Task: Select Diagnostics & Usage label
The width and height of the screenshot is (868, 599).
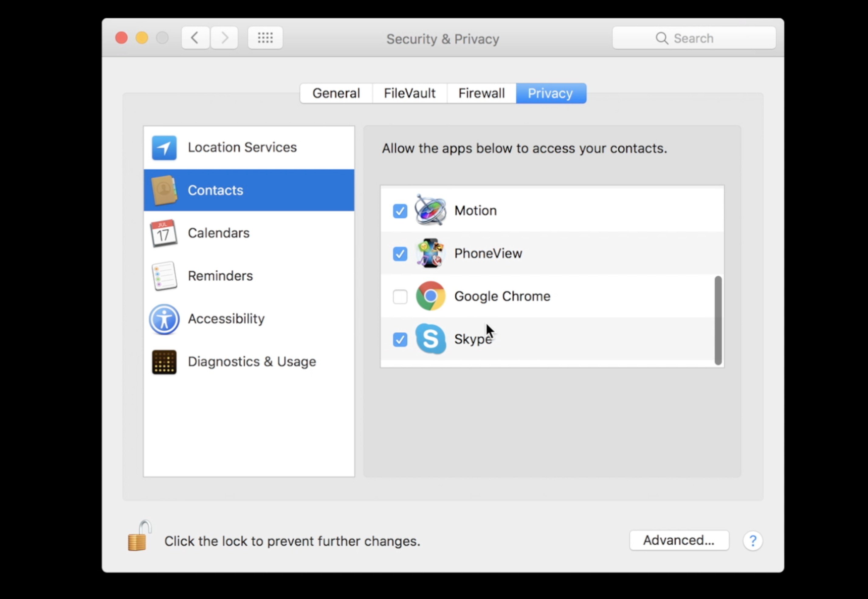Action: (252, 362)
